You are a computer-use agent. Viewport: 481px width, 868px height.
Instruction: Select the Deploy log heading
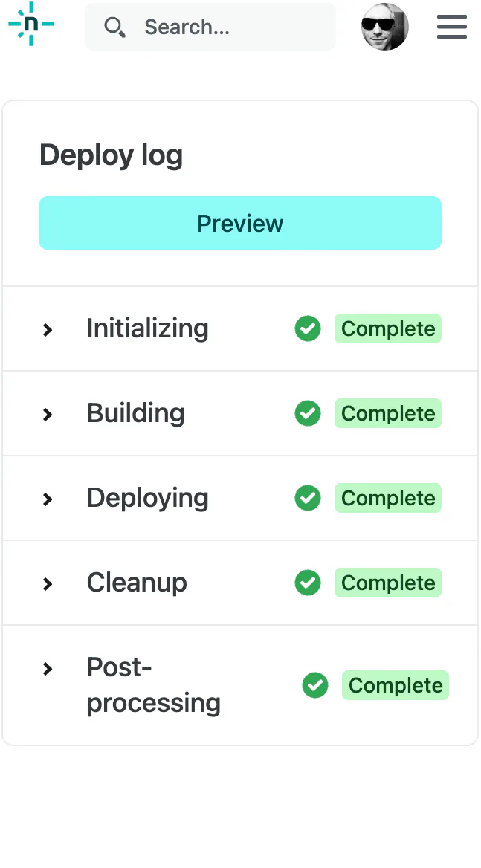[x=111, y=155]
